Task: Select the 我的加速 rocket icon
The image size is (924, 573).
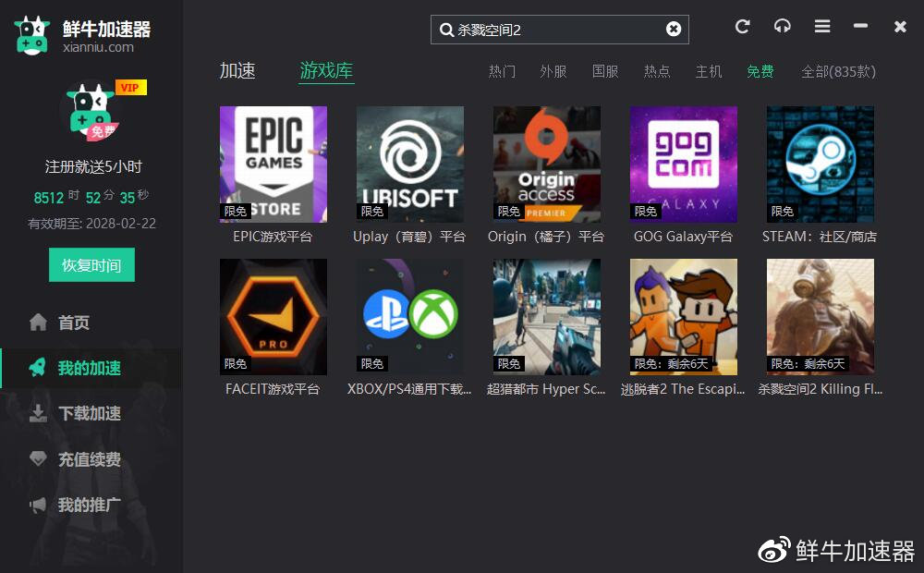Action: coord(38,368)
